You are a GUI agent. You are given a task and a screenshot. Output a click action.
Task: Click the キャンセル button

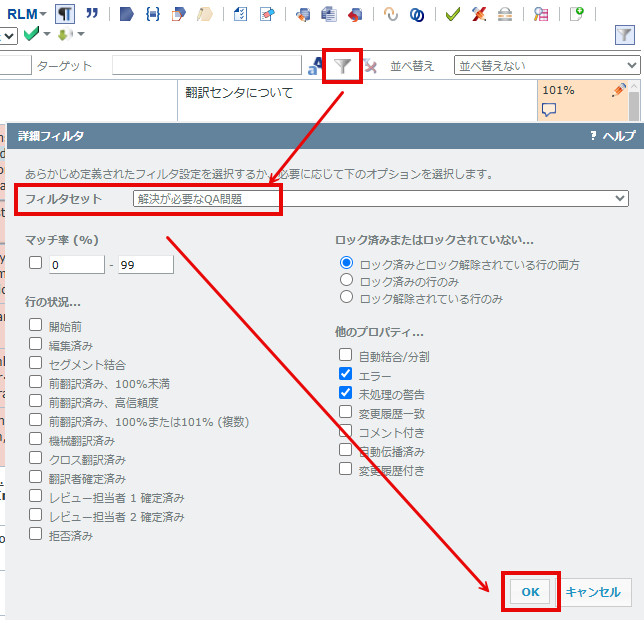[594, 591]
